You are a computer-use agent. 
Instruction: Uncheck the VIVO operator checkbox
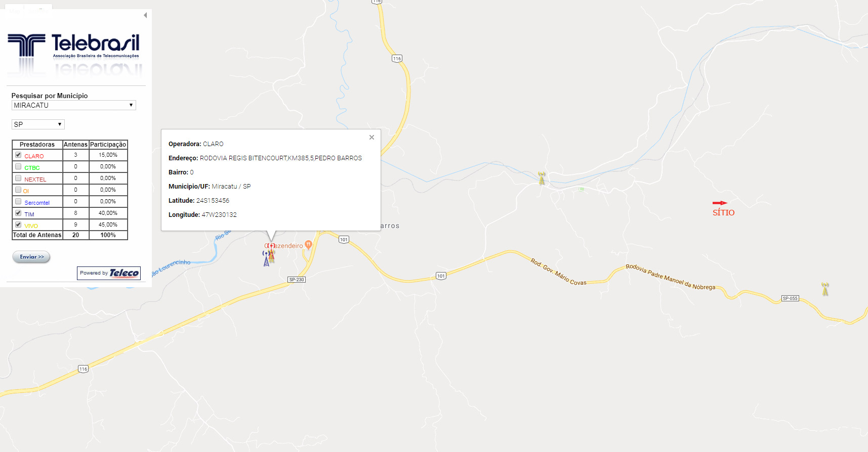[18, 224]
